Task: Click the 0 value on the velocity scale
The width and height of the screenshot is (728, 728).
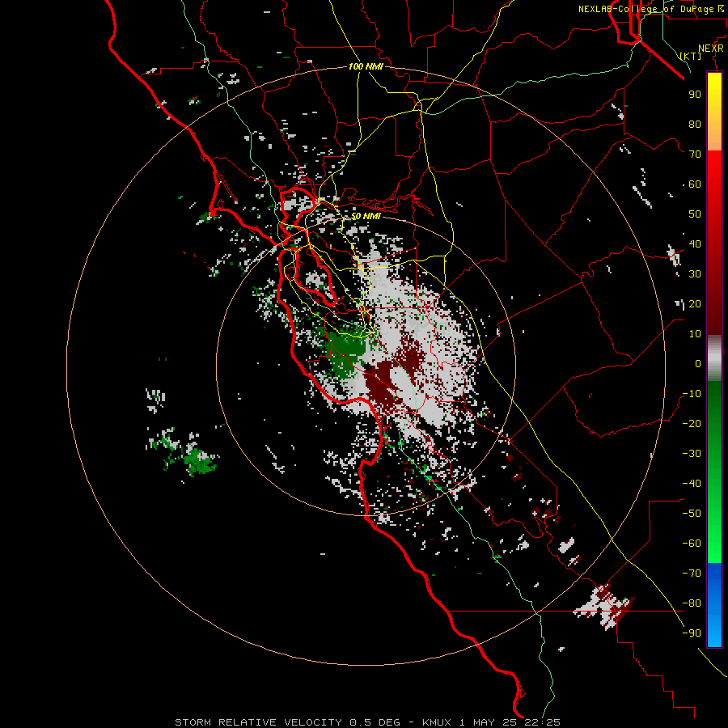Action: coord(698,363)
